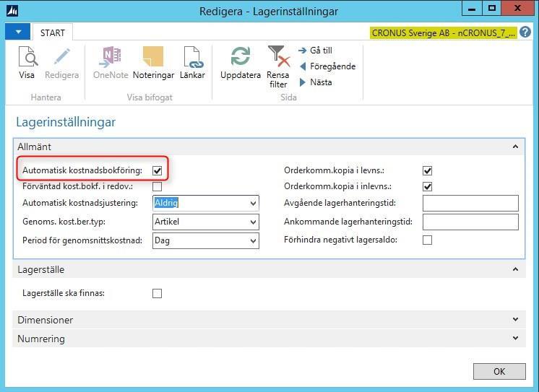
Task: Uncheck Automatisk kostnadsbokföring checkbox
Action: 157,170
